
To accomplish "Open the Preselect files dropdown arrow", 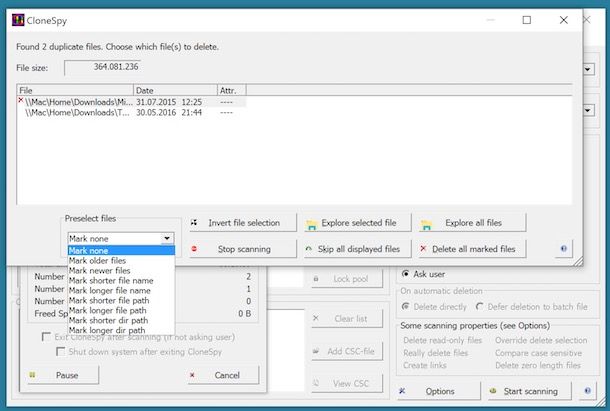I will tap(167, 238).
